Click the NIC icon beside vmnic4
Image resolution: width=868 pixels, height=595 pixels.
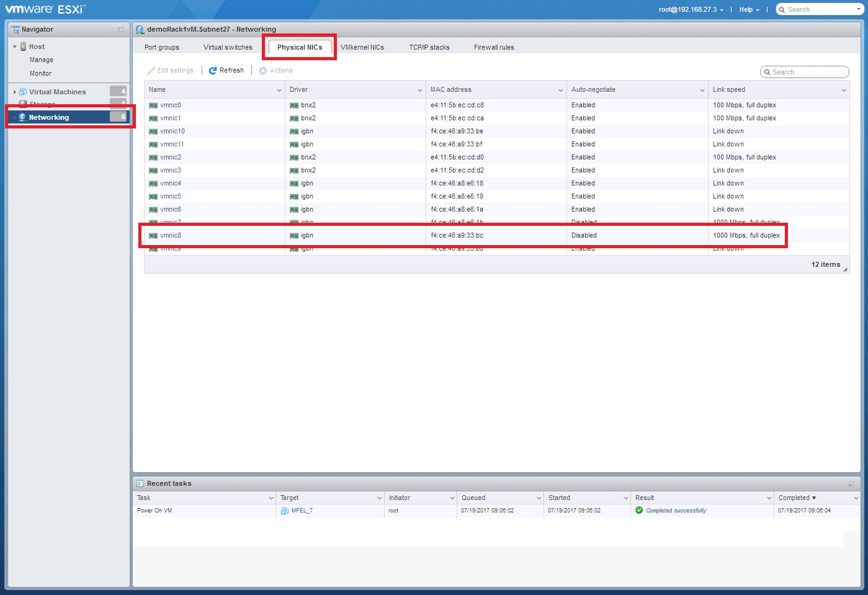point(153,184)
